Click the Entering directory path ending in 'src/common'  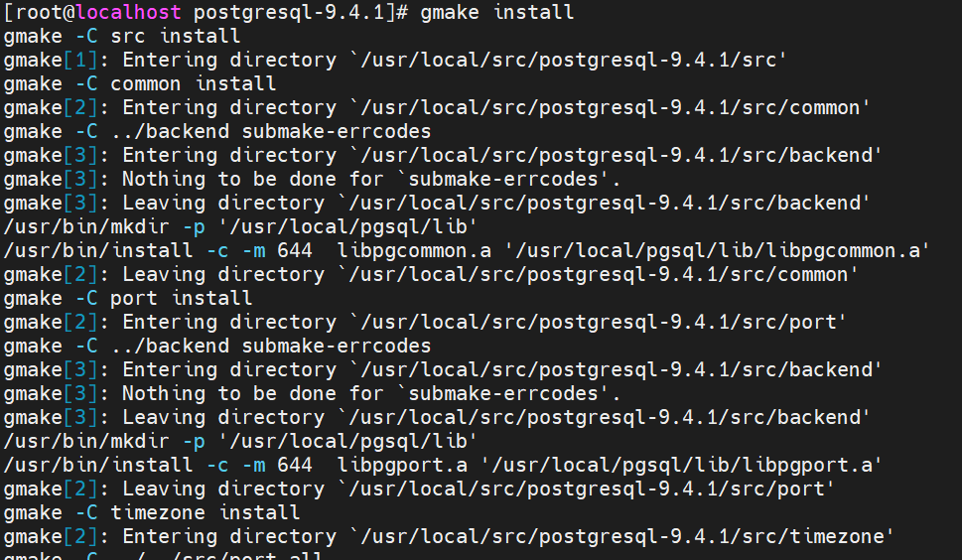tap(608, 108)
